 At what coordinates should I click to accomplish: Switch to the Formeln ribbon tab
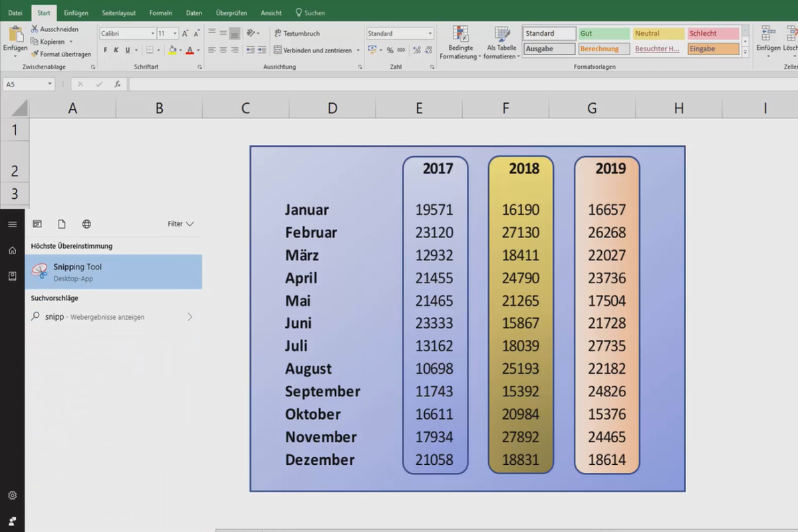pyautogui.click(x=162, y=12)
